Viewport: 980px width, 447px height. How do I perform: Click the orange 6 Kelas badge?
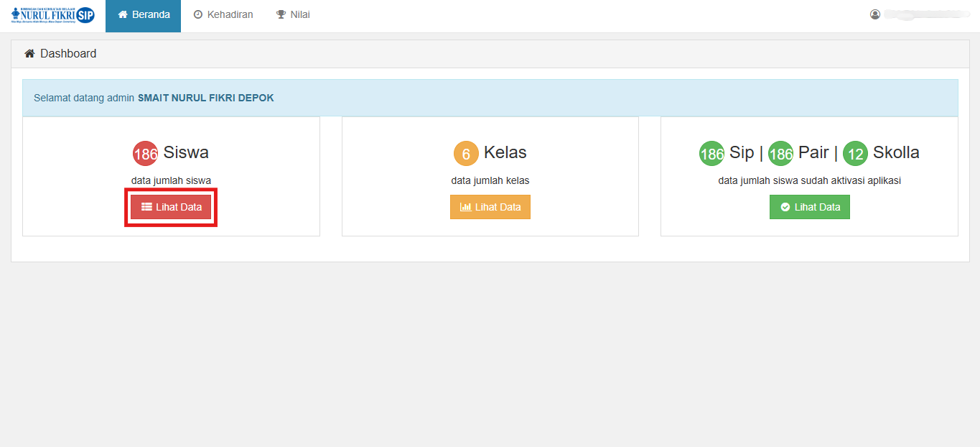coord(466,154)
